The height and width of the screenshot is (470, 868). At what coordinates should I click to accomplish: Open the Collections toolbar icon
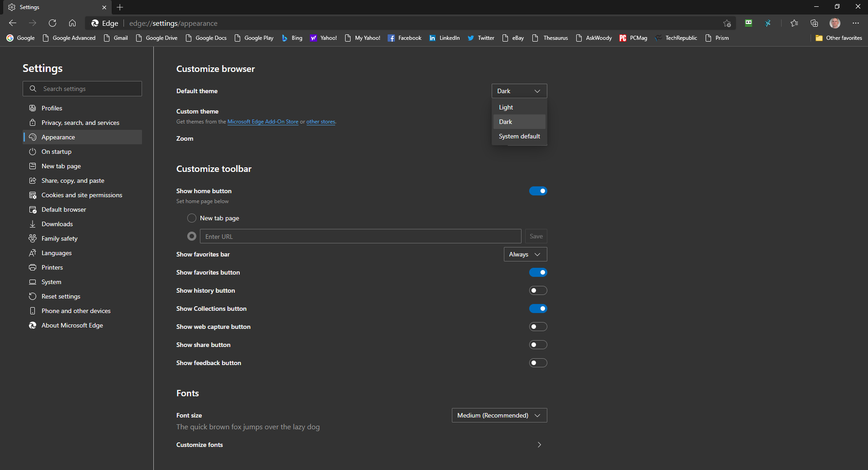[814, 23]
